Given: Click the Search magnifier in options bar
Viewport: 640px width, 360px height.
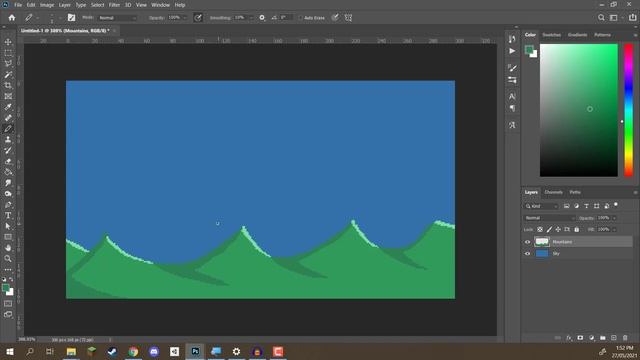Looking at the screenshot, I should (601, 18).
